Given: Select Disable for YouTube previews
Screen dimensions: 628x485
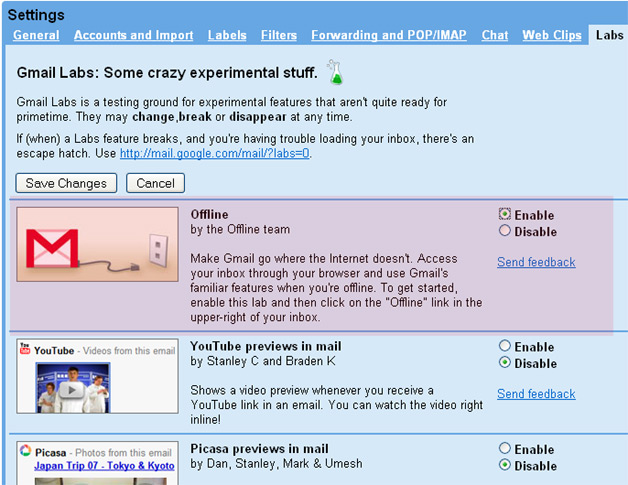Looking at the screenshot, I should click(x=504, y=363).
